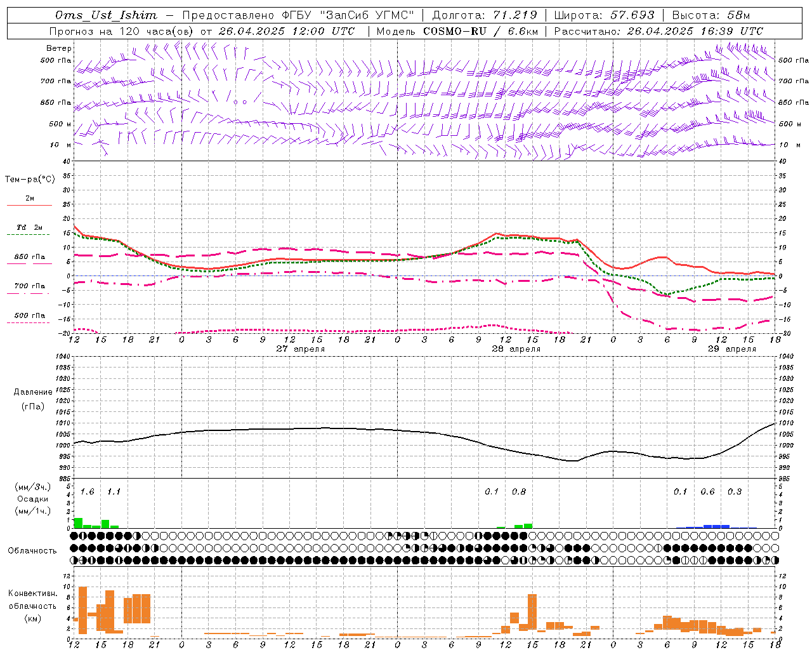Click the green dashed Td 2м legend line

[28, 234]
